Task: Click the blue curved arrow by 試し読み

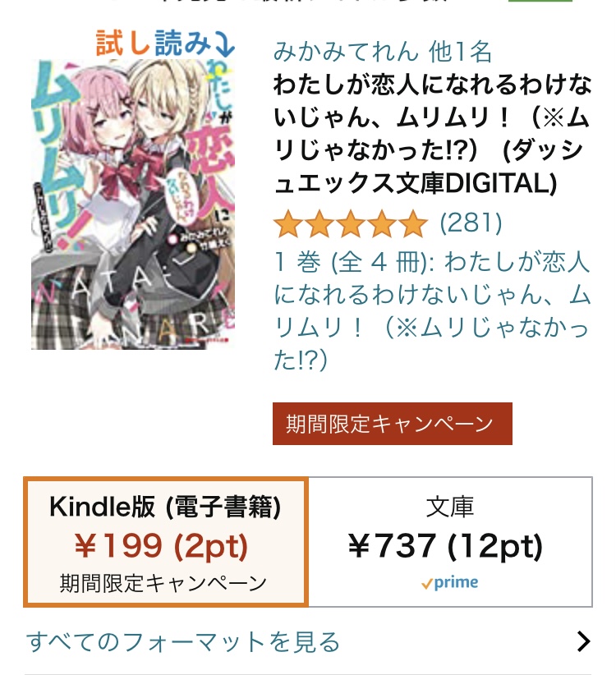Action: pos(225,44)
